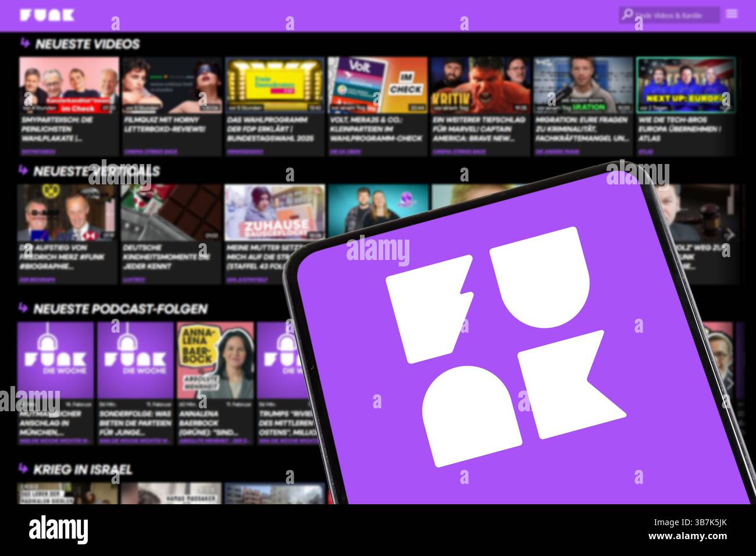Click the search magnifier icon

click(x=627, y=14)
